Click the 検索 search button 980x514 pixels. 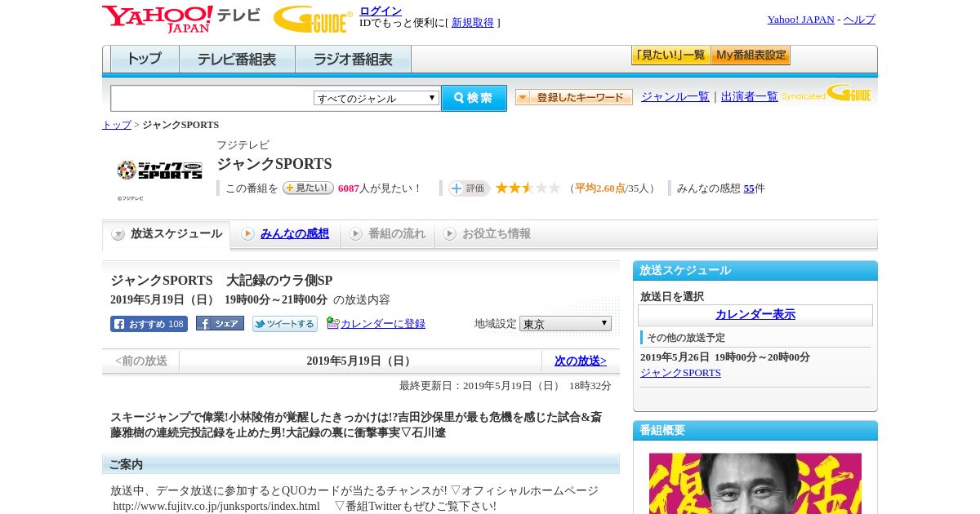click(474, 98)
